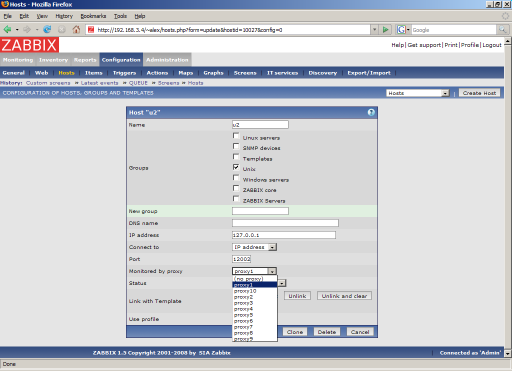
Task: Click the Cancel button
Action: (360, 332)
